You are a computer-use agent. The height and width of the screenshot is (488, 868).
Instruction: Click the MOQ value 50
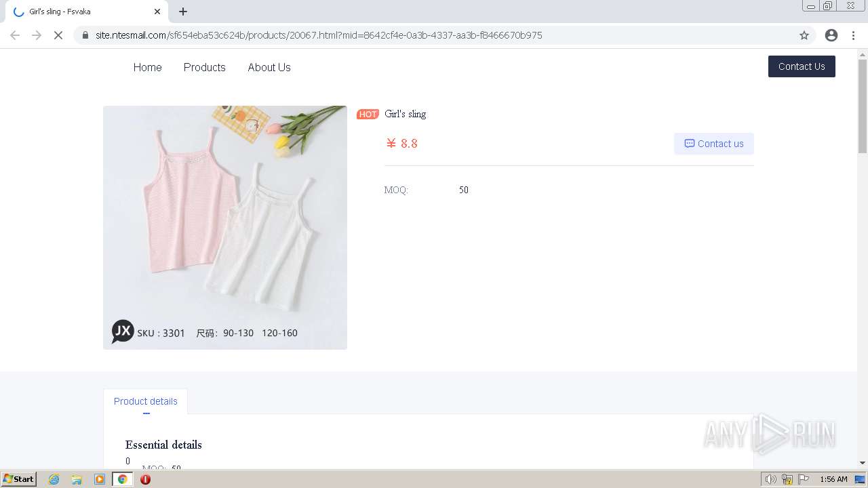[x=464, y=190]
